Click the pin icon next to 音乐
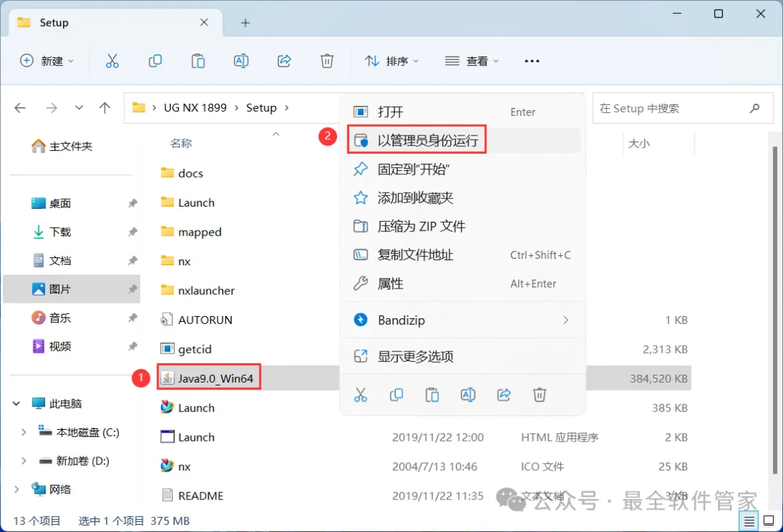 (x=133, y=317)
